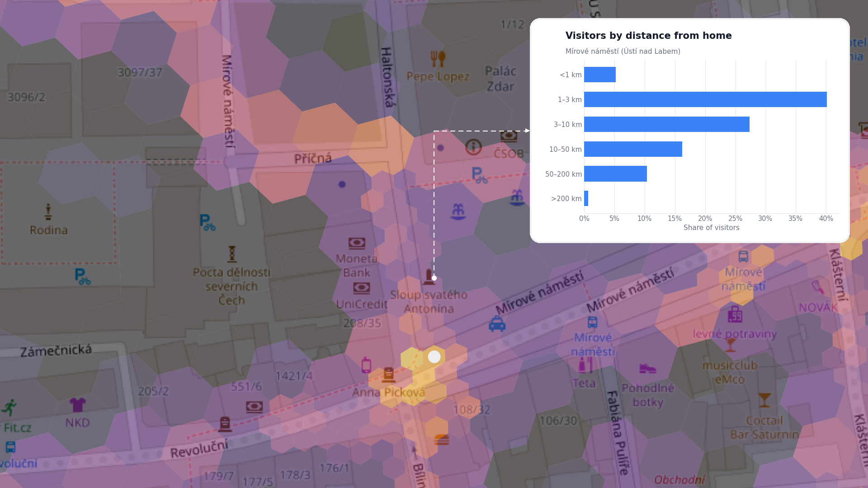Select the UniCredit bank icon
The image size is (868, 488).
tap(361, 288)
